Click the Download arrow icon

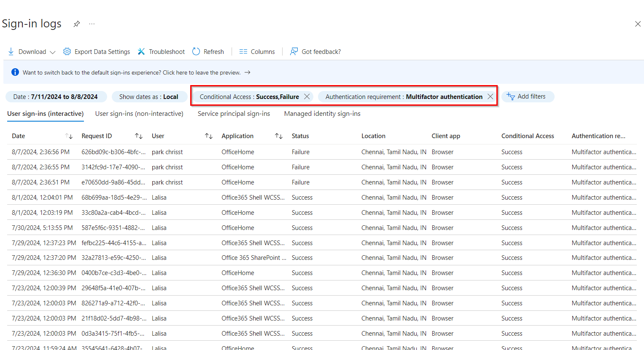(x=11, y=51)
